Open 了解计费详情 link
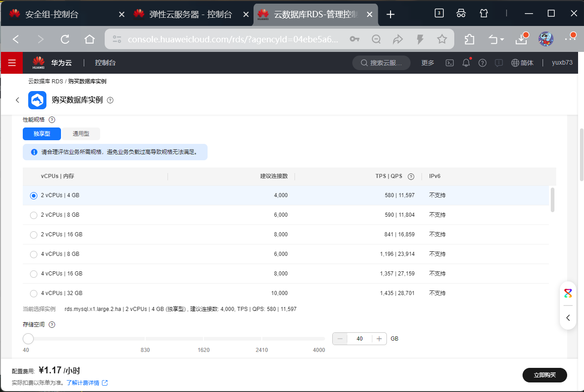This screenshot has width=584, height=392. pos(87,383)
